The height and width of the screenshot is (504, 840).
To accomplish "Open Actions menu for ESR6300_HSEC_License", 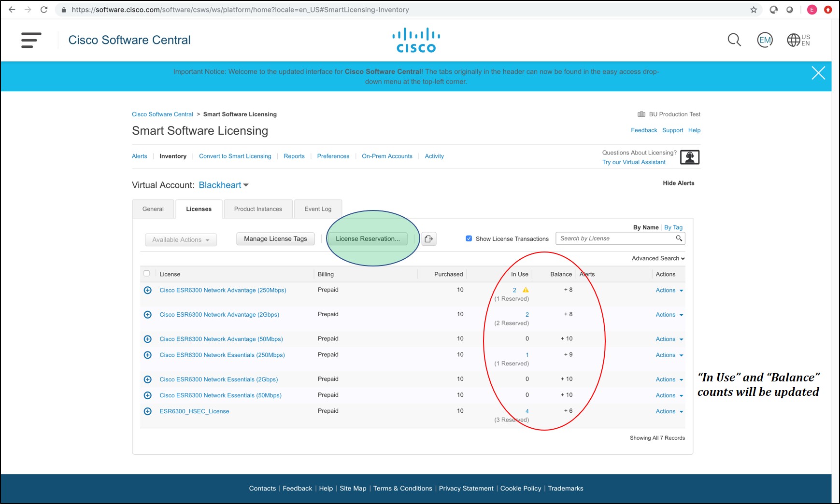I will point(669,411).
